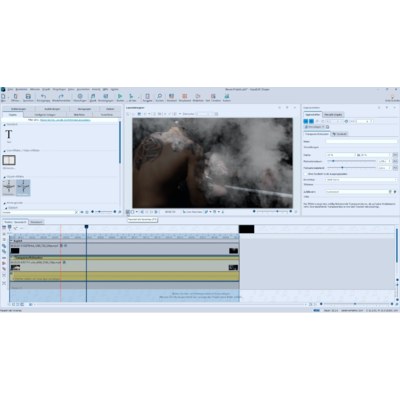Image resolution: width=400 pixels, height=400 pixels.
Task: Switch to Manuelle Eingabe tab
Action: [333, 114]
